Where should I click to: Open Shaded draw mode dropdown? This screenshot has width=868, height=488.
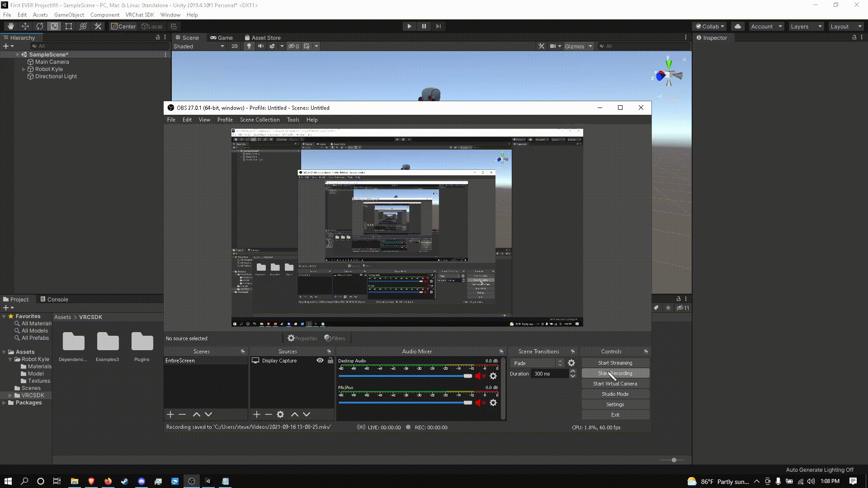tap(199, 46)
